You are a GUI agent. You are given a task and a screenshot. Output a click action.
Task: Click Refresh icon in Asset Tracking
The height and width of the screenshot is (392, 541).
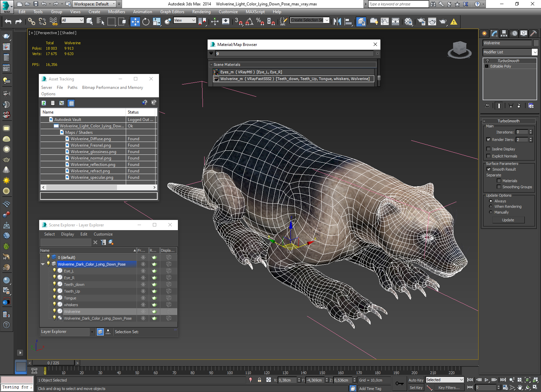[44, 103]
